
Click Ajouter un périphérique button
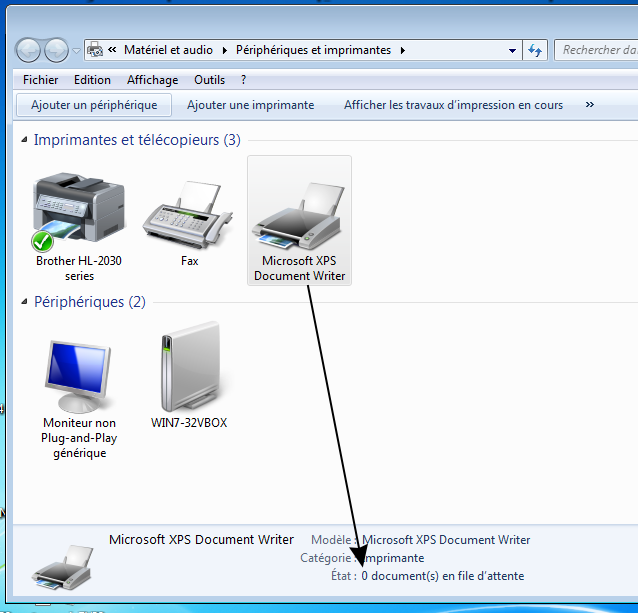[x=94, y=105]
